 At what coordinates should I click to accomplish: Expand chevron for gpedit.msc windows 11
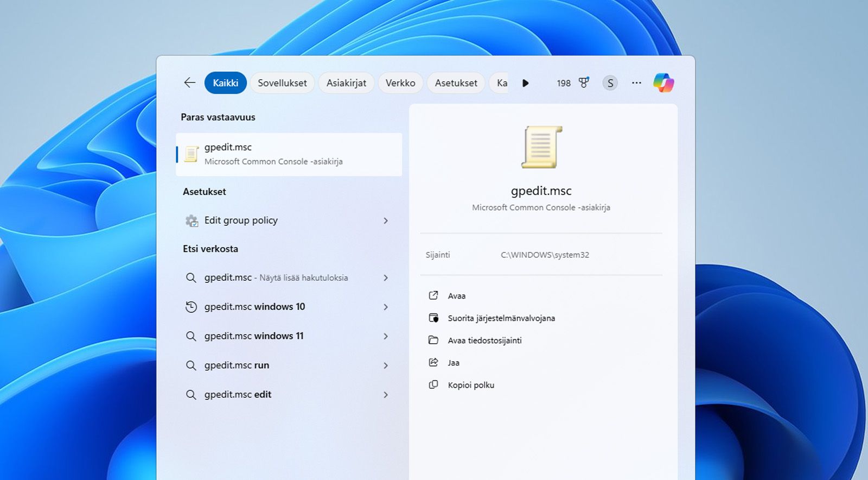[x=386, y=336]
